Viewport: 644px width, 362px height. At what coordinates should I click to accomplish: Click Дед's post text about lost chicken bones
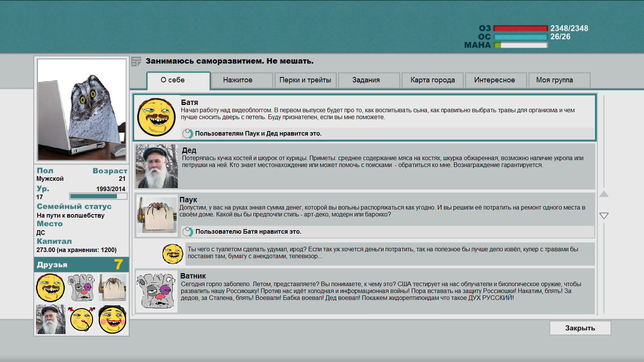[x=383, y=161]
